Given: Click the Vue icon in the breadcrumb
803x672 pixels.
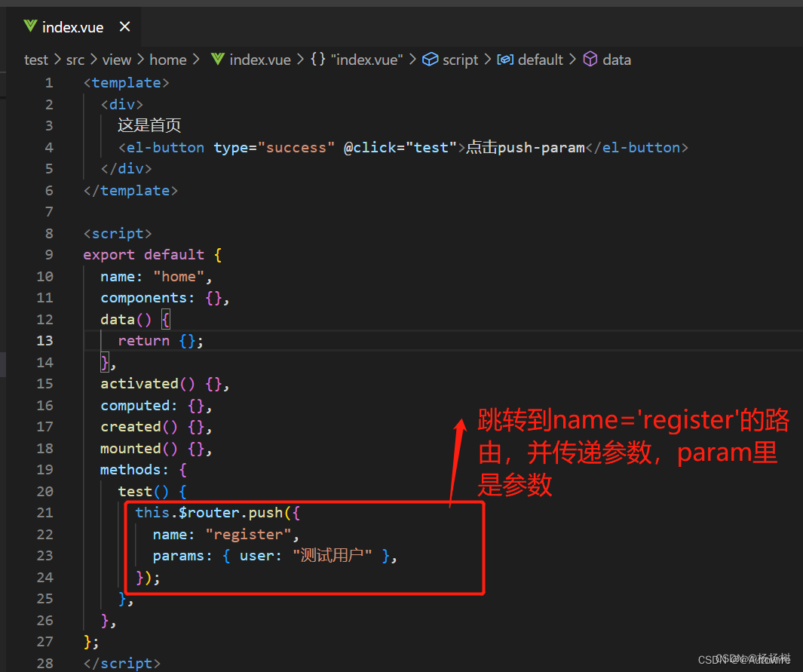Looking at the screenshot, I should (x=218, y=60).
